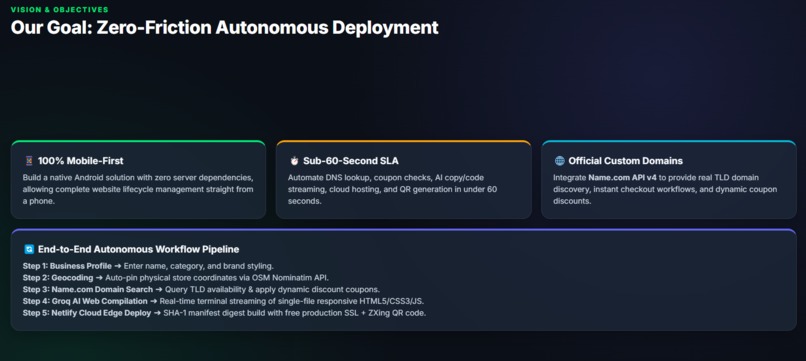Click the blue refresh icon beside End-to-End Autonomous Workflow
The image size is (806, 361).
click(29, 249)
